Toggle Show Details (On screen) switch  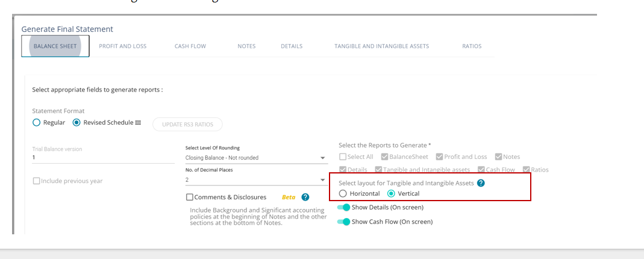343,207
